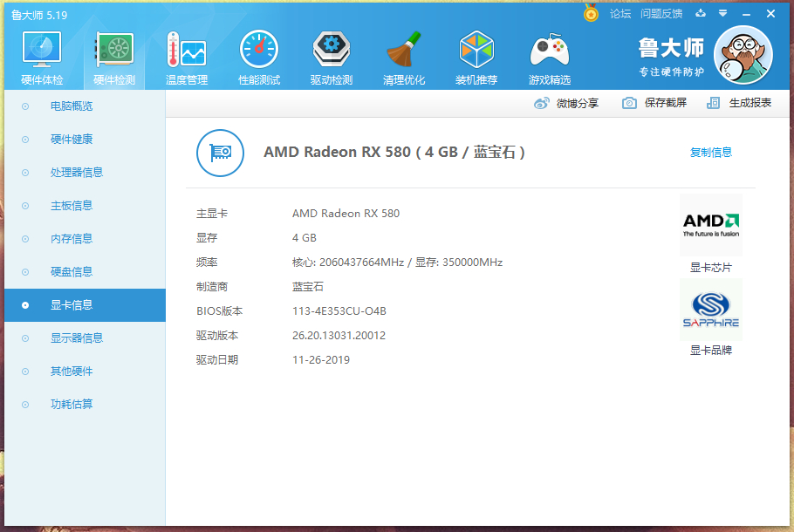Click the 驱动日期 field label

point(216,360)
